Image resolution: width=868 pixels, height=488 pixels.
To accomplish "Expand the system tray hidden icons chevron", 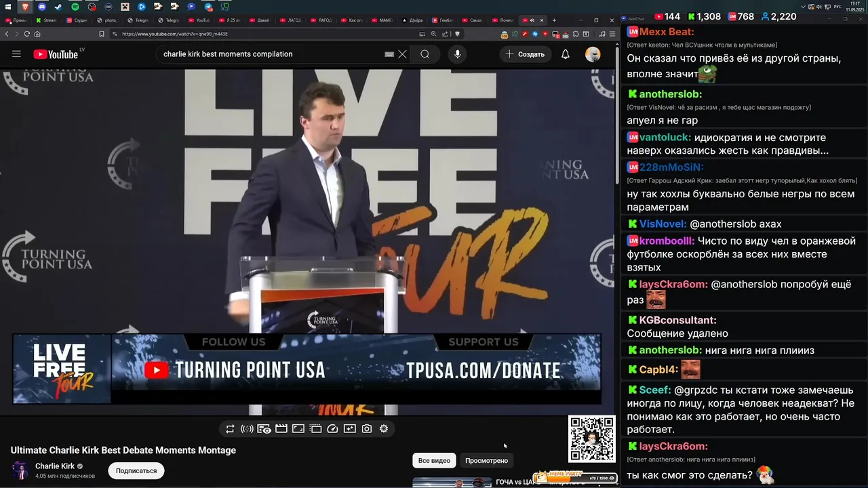I will [x=803, y=7].
